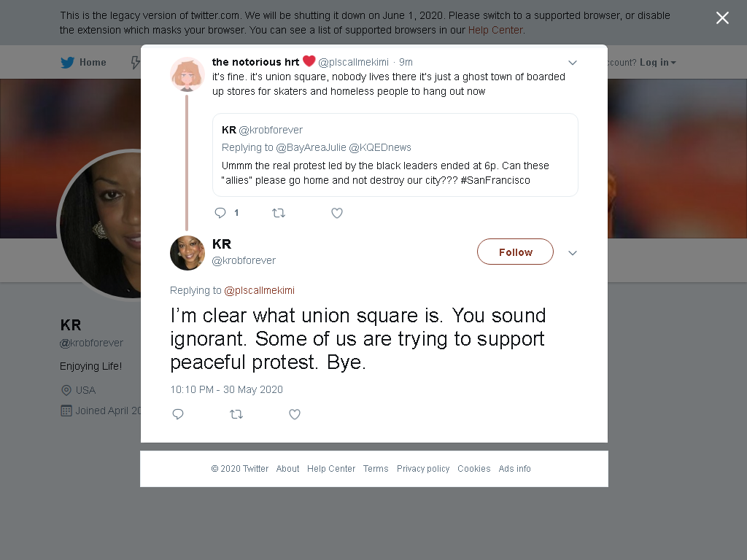Follow the KR account

(x=515, y=252)
